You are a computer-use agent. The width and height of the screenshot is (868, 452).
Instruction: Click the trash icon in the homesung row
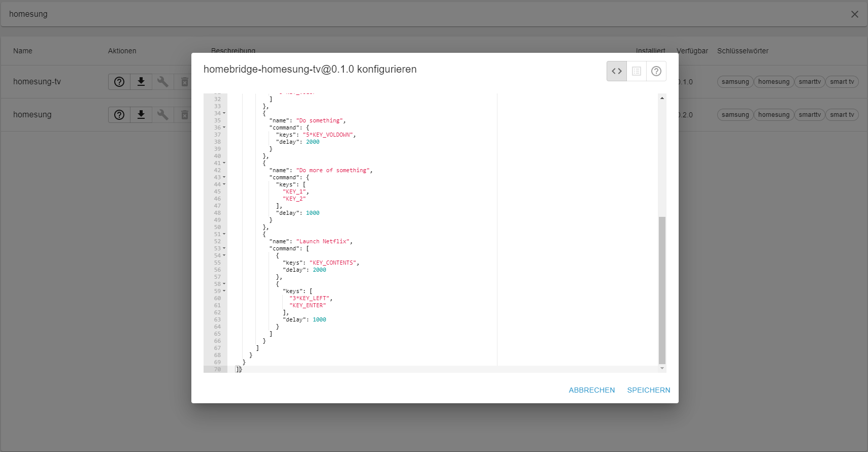[185, 115]
